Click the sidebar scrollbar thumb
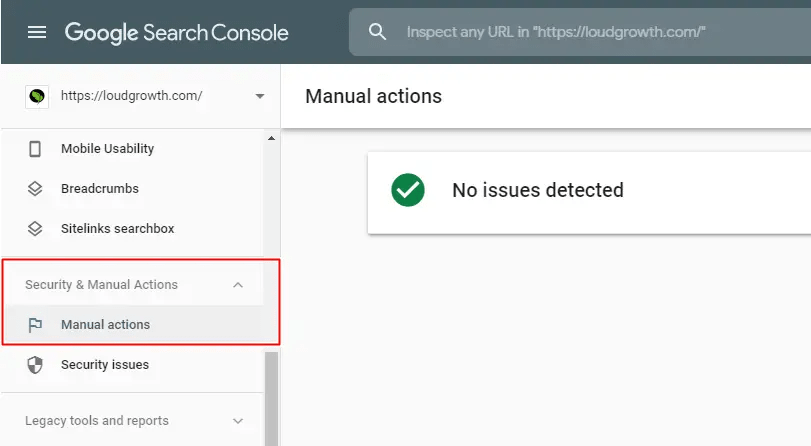The width and height of the screenshot is (811, 446). point(272,398)
